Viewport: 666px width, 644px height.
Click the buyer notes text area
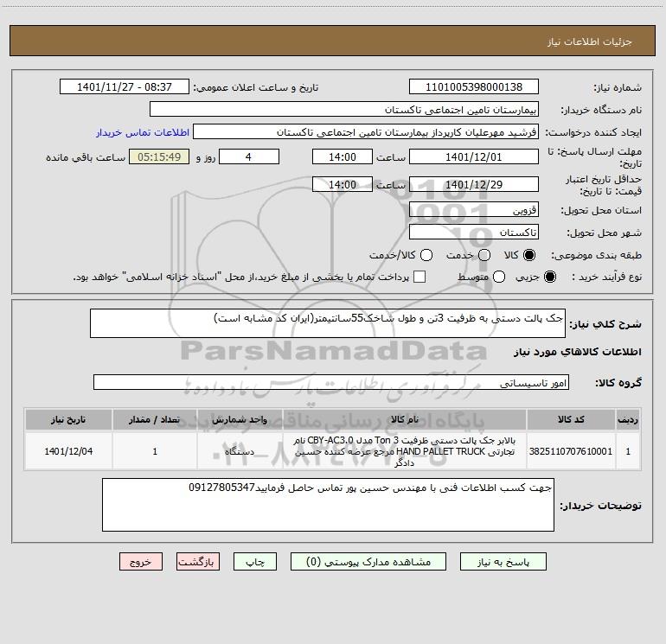328,505
